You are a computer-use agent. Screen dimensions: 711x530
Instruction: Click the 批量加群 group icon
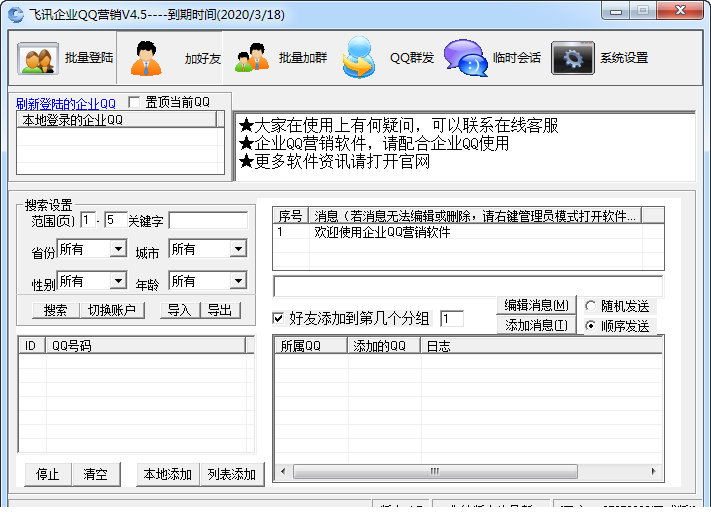pos(252,58)
